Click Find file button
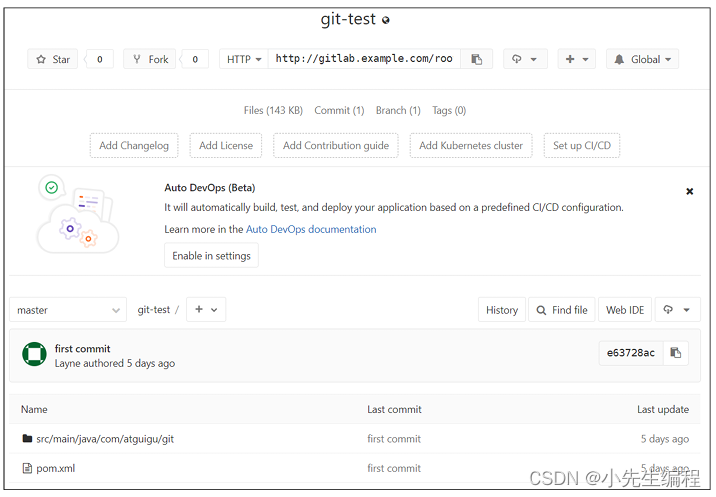 pos(562,310)
